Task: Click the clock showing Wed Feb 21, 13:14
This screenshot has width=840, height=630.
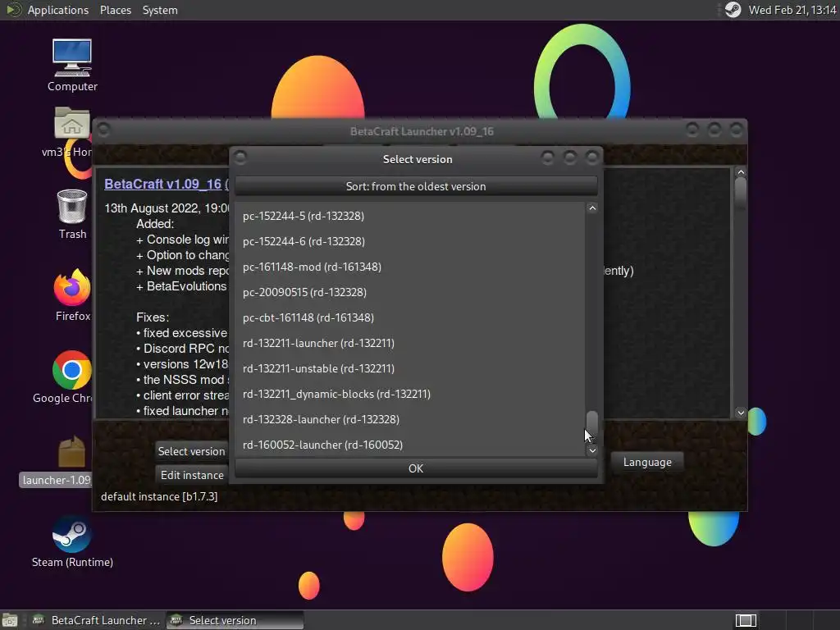Action: point(792,10)
